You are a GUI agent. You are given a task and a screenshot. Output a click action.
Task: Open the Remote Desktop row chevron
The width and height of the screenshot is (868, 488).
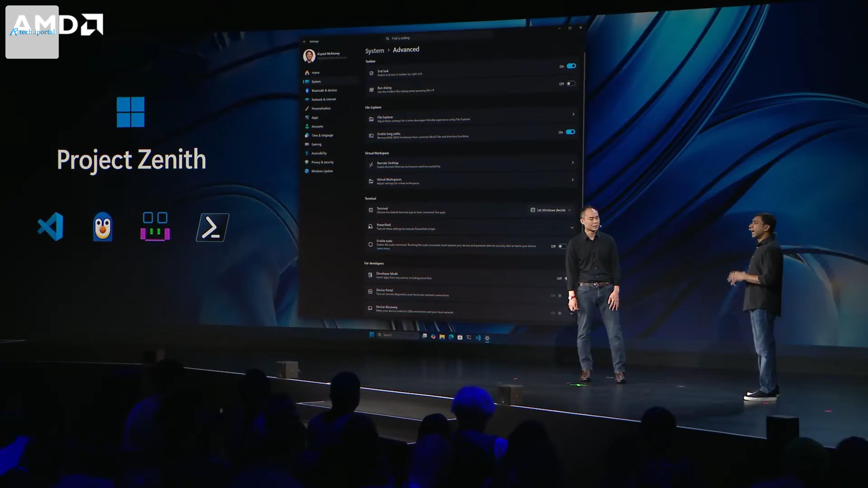pos(573,163)
